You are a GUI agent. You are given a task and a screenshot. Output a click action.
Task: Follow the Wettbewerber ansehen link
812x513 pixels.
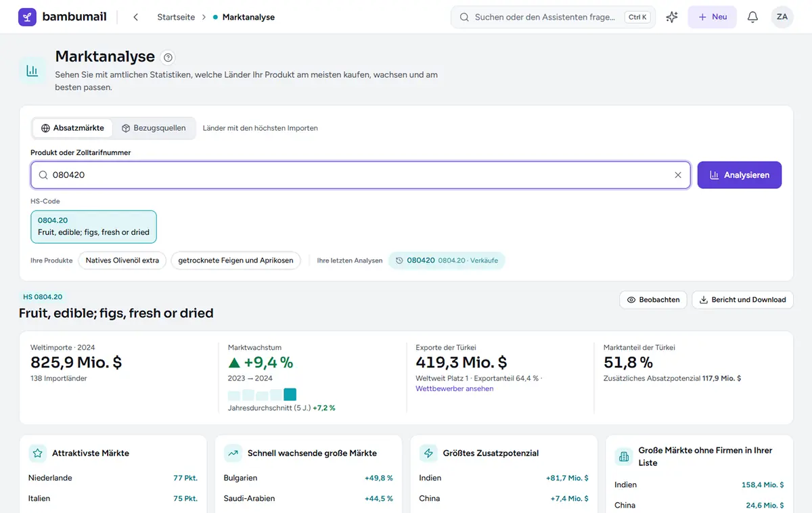point(455,388)
